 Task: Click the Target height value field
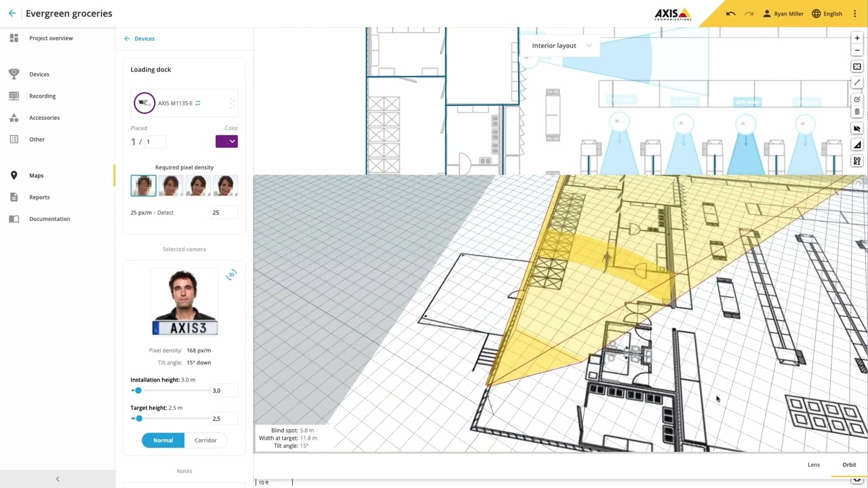point(224,418)
